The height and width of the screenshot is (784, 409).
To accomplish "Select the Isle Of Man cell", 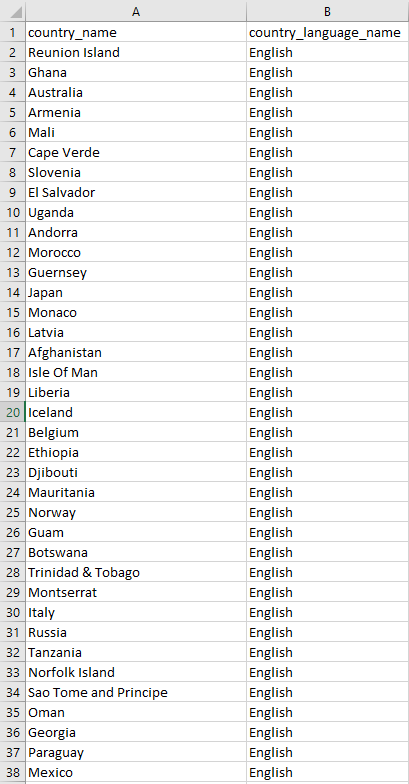I will click(136, 372).
